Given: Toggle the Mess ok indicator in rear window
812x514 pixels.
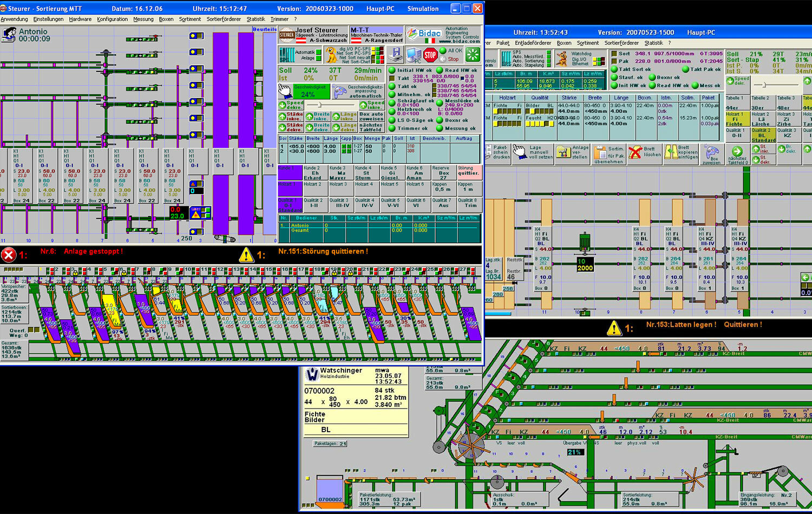Looking at the screenshot, I should pos(694,85).
